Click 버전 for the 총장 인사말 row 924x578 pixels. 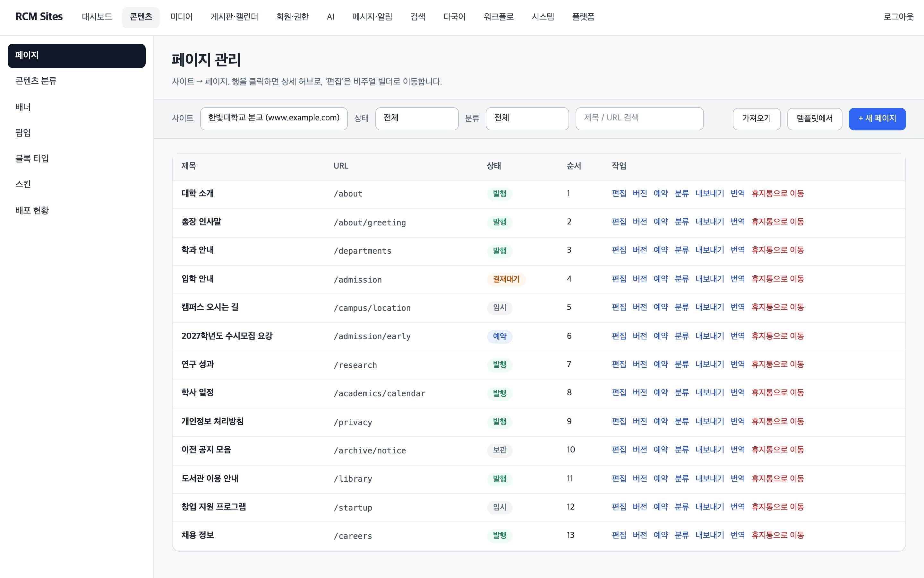tap(639, 222)
